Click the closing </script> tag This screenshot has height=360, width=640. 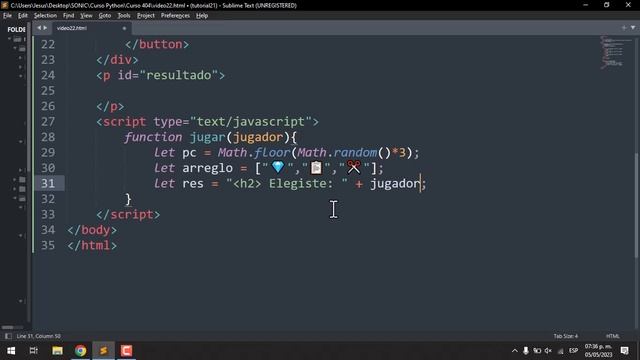pyautogui.click(x=128, y=214)
